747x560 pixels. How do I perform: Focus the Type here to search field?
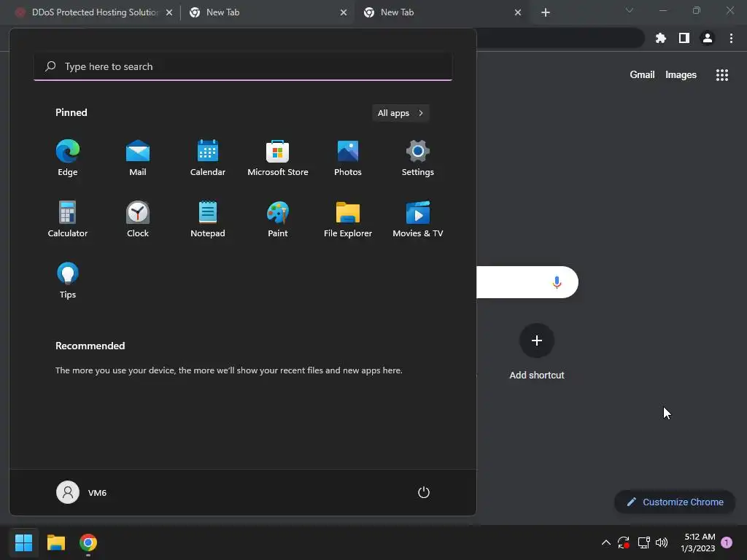243,66
